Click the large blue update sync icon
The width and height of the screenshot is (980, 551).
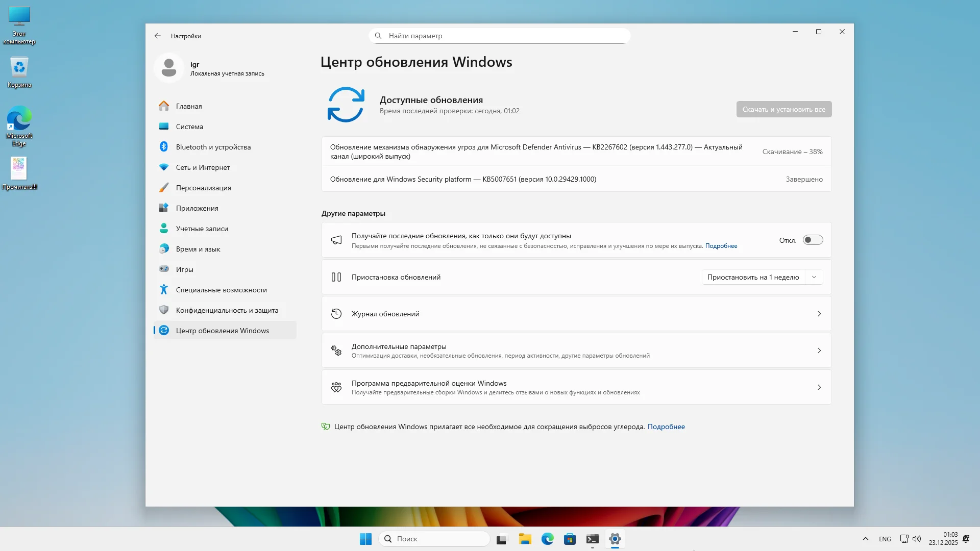pos(346,105)
